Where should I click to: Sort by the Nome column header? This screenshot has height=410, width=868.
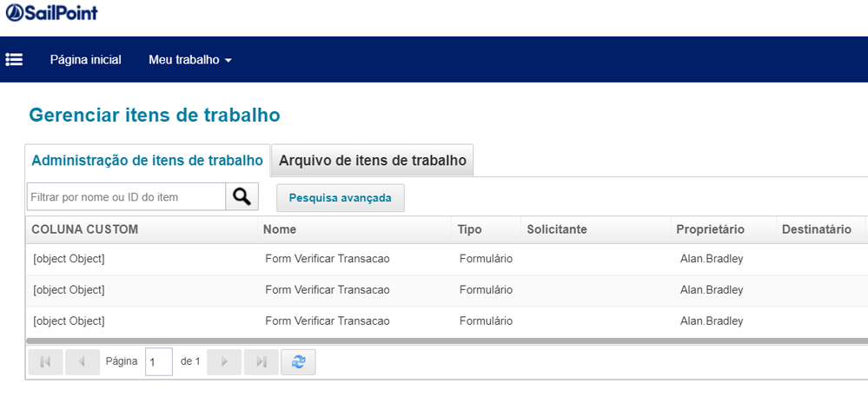[x=281, y=229]
